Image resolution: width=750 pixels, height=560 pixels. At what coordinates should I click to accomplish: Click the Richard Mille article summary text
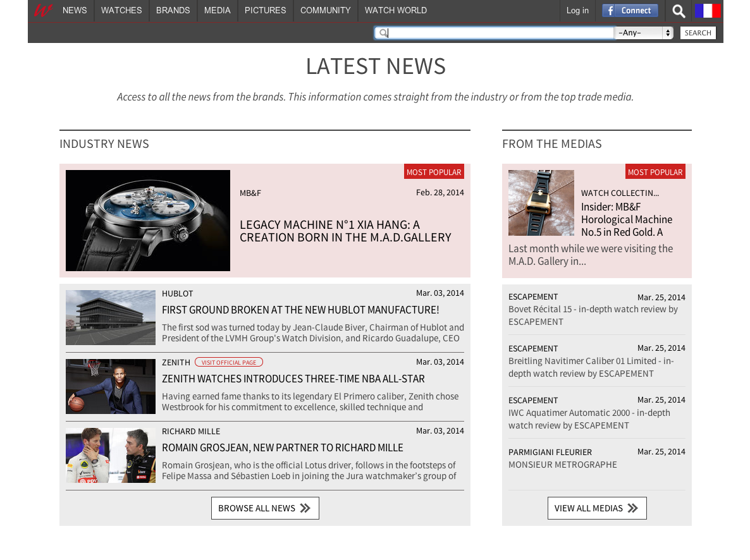[309, 471]
